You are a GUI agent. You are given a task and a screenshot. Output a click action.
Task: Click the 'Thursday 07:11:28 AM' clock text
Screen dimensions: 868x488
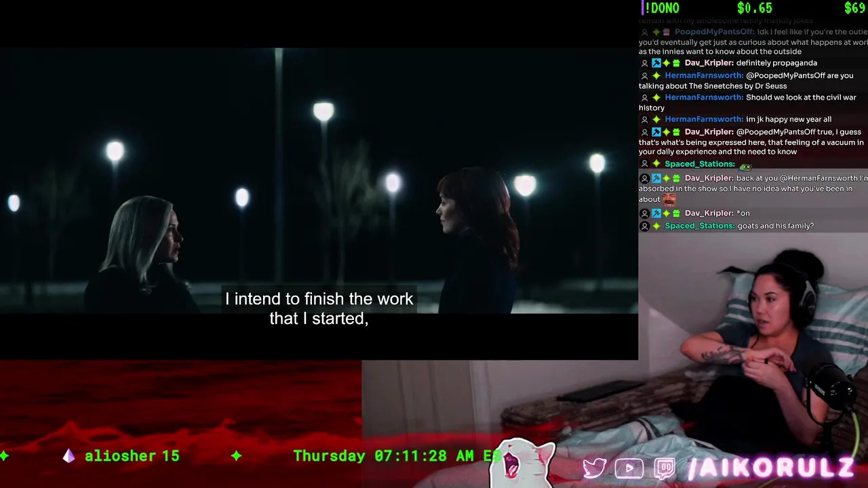(383, 456)
